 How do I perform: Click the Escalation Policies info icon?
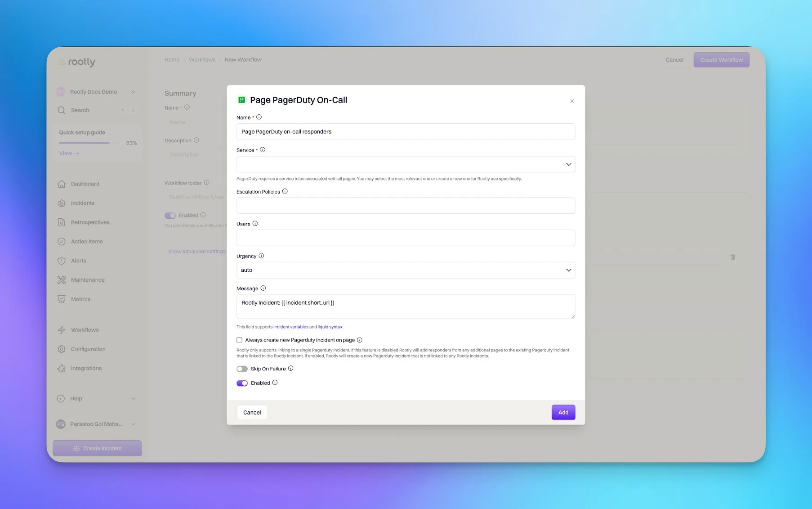tap(285, 191)
